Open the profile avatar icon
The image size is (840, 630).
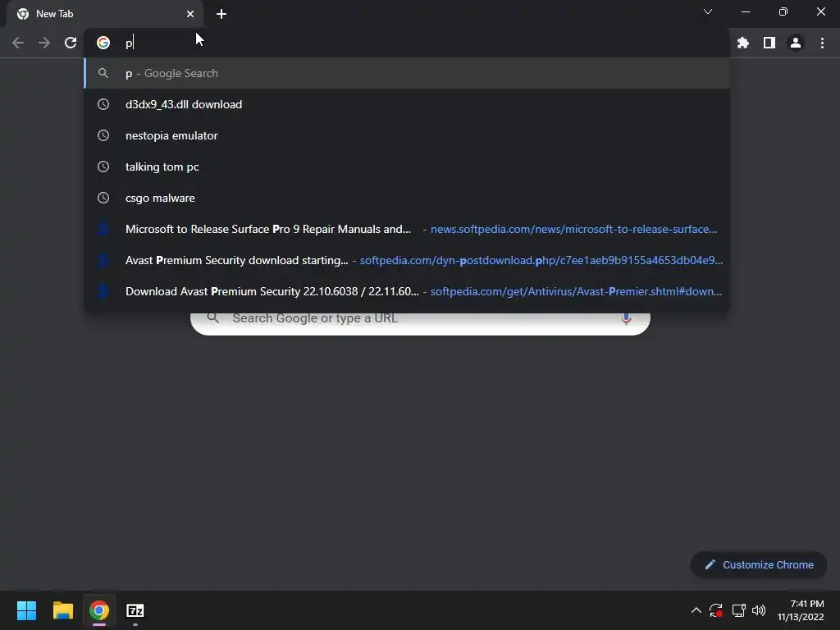pyautogui.click(x=796, y=43)
